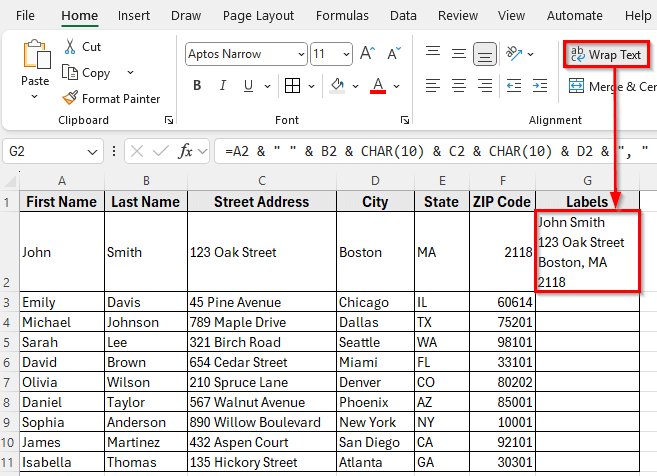Screen dimensions: 657x476
Task: Apply the red font color swatch
Action: [378, 86]
